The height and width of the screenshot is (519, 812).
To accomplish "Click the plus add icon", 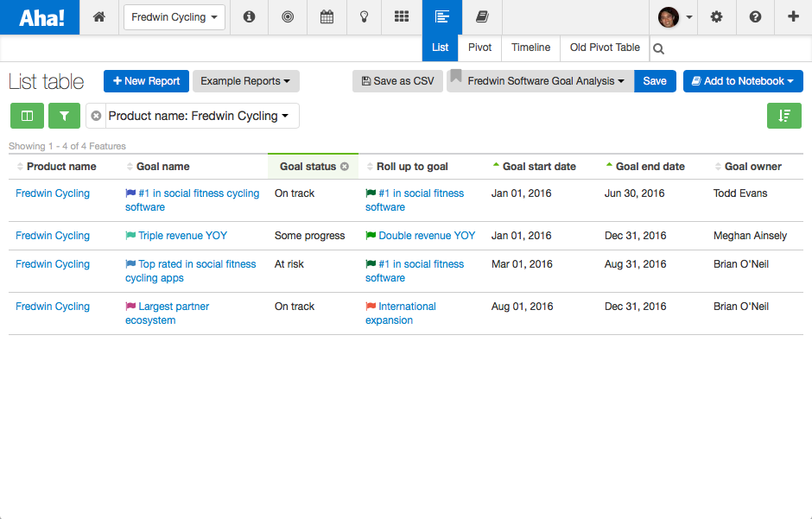I will point(793,17).
